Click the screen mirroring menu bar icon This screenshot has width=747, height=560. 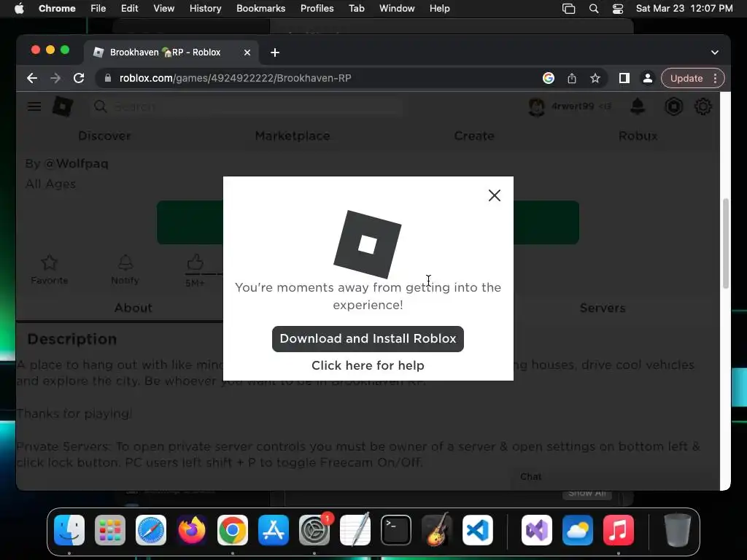(x=568, y=8)
